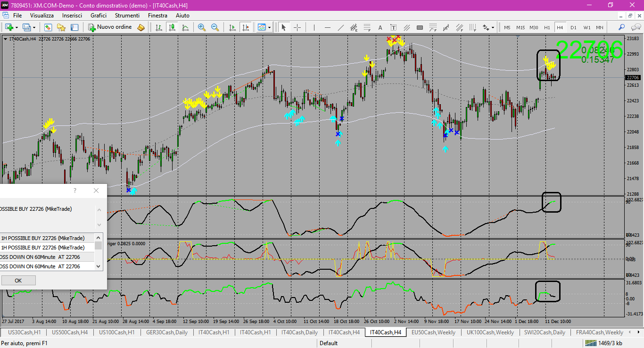Toggle the Chart Shift button
Image resolution: width=644 pixels, height=348 pixels.
245,27
